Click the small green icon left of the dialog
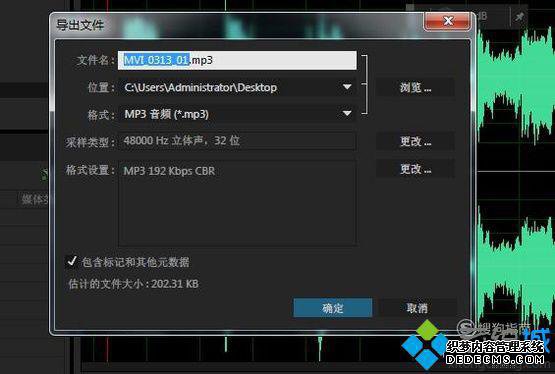 pos(44,174)
